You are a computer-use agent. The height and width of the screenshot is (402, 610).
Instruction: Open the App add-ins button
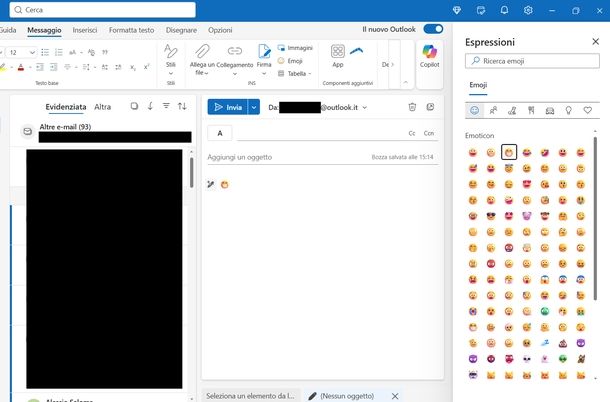tap(338, 56)
